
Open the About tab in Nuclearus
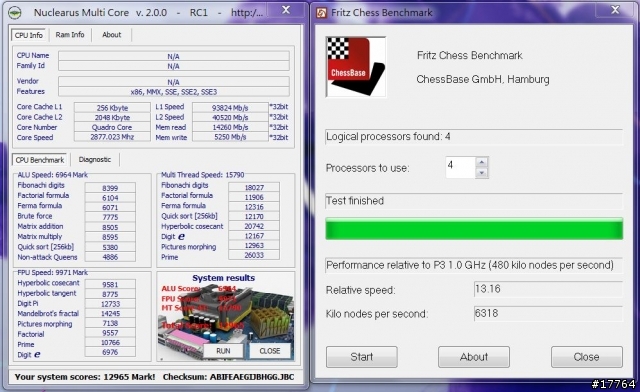pos(111,35)
